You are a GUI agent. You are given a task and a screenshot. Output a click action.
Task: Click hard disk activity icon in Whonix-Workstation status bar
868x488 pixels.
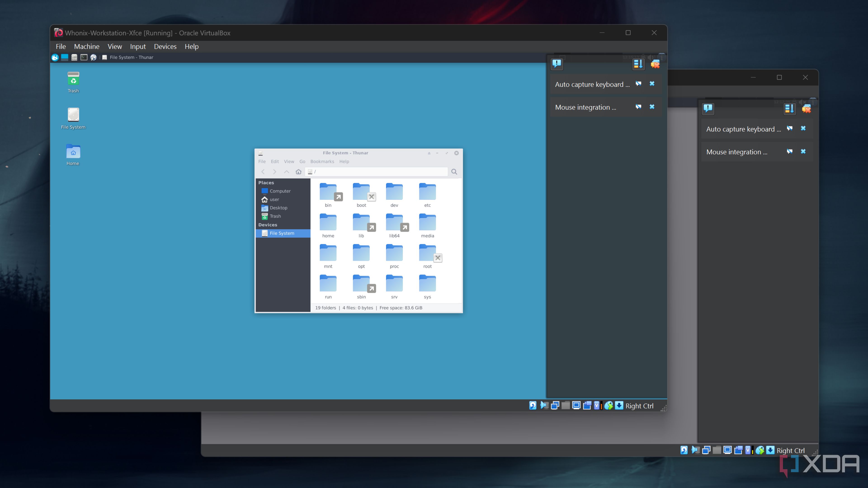[x=533, y=406]
